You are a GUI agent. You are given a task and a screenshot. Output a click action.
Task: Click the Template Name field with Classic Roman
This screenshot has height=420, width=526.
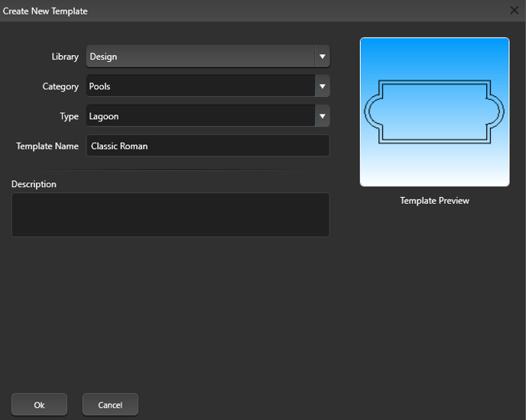(x=208, y=146)
